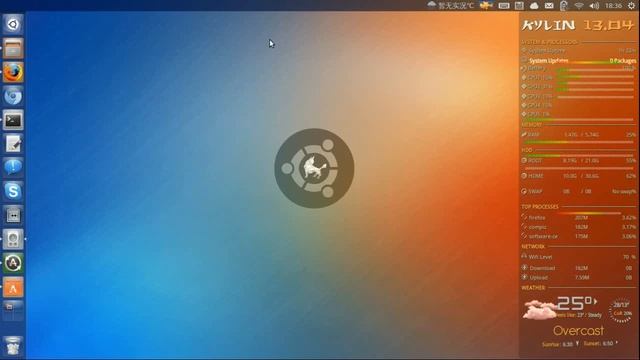Open the keyboard input indicator
Image resolution: width=640 pixels, height=360 pixels.
tap(504, 6)
